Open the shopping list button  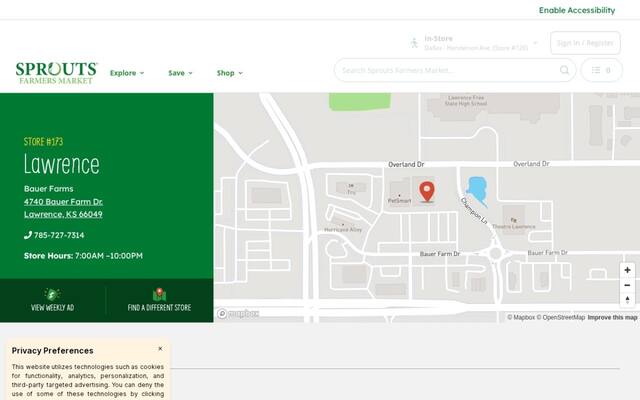(602, 70)
